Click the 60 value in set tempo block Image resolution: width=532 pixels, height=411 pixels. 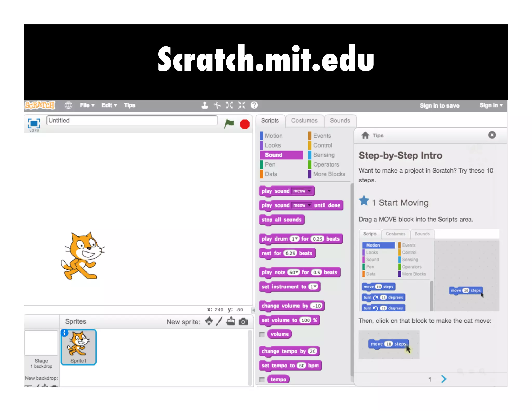tap(301, 366)
